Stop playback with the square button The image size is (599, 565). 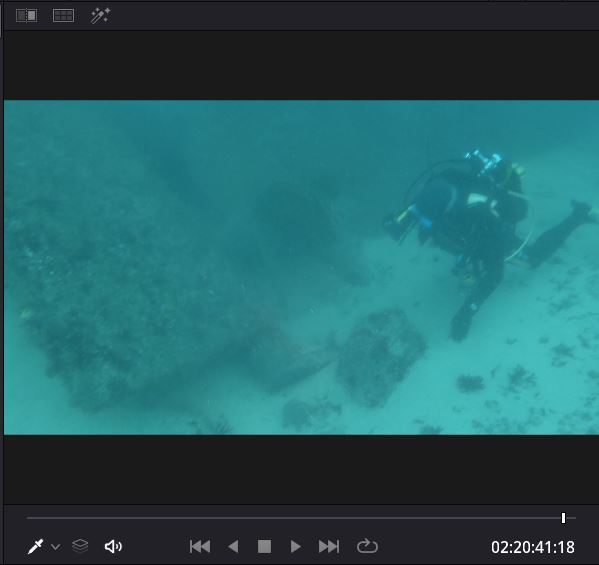[264, 546]
